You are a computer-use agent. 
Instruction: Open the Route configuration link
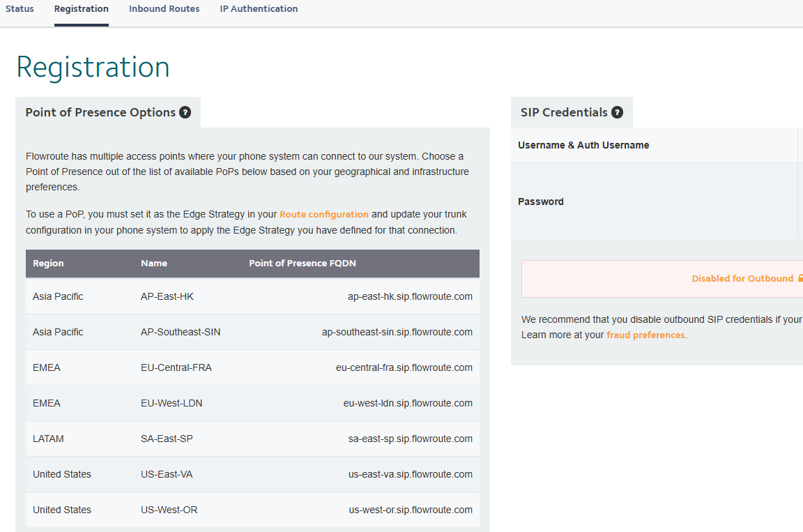click(324, 214)
